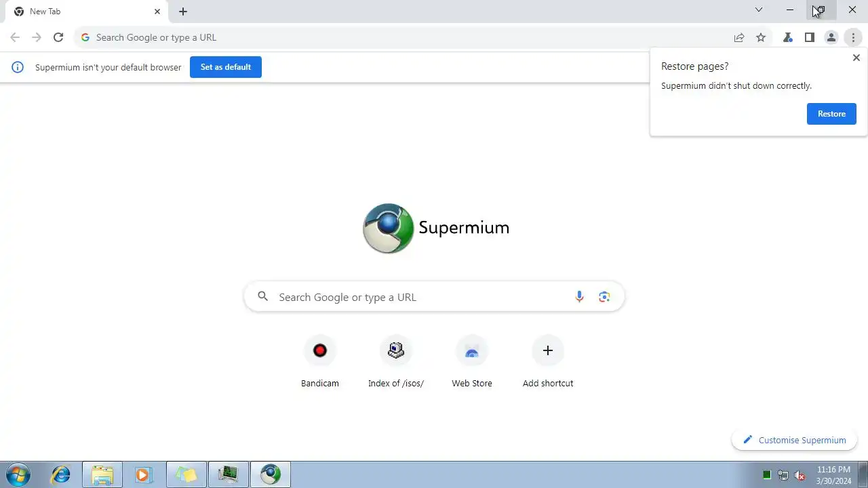Open the profile avatar icon
Screen dimensions: 868x488
(831, 37)
